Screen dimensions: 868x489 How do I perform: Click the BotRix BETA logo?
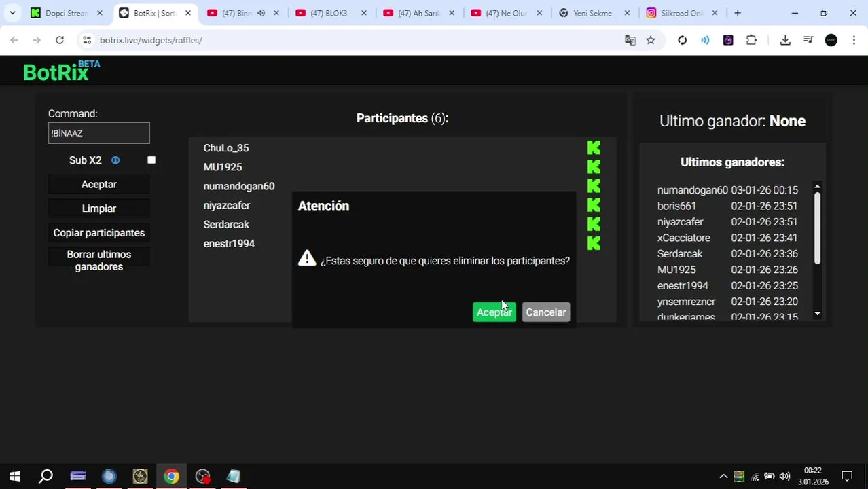point(62,71)
